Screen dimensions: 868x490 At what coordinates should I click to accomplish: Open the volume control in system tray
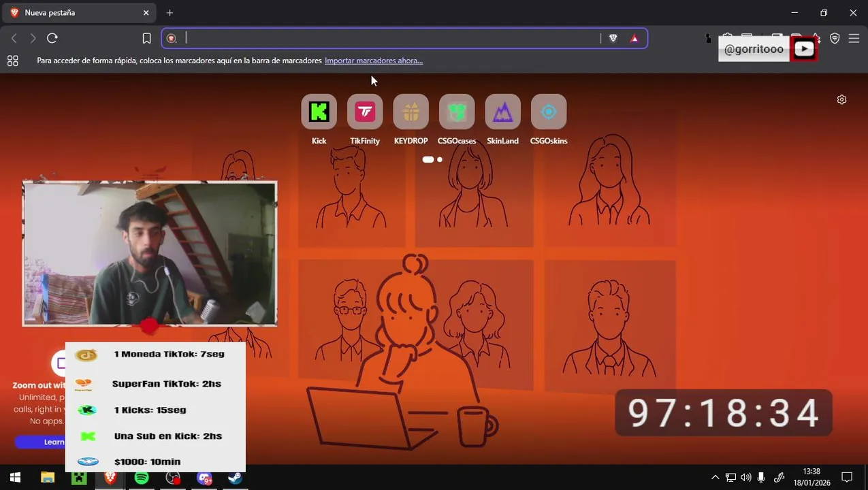pyautogui.click(x=746, y=478)
